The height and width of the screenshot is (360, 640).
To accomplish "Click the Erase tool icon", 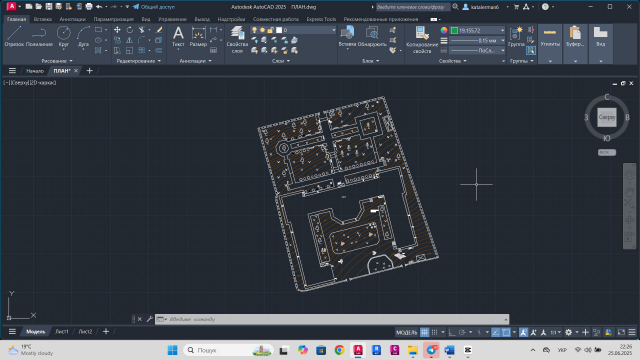I will tap(159, 30).
